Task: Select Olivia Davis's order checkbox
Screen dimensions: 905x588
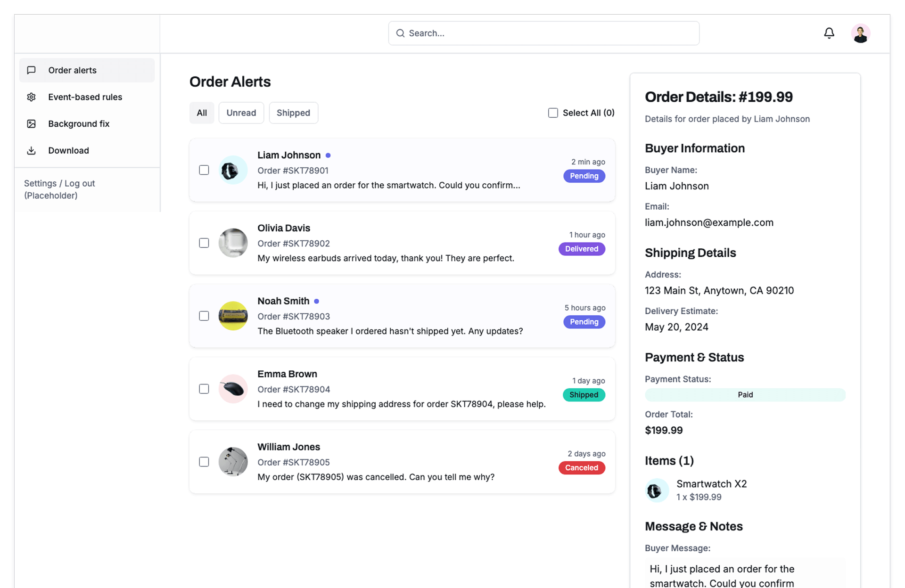Action: pos(204,243)
